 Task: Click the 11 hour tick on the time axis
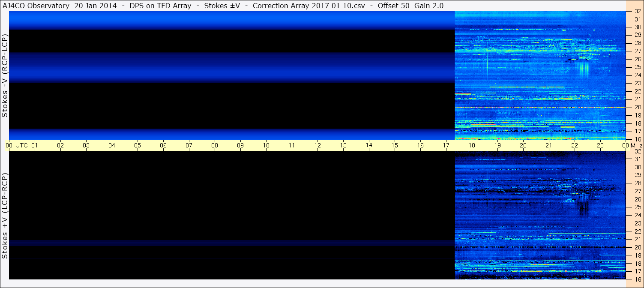[292, 145]
